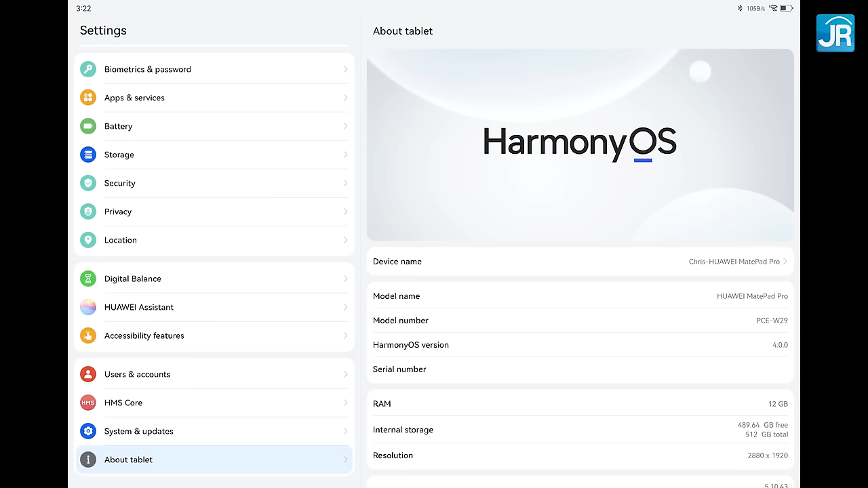The width and height of the screenshot is (868, 488).
Task: Expand Biometrics & password row chevron
Action: (x=345, y=69)
